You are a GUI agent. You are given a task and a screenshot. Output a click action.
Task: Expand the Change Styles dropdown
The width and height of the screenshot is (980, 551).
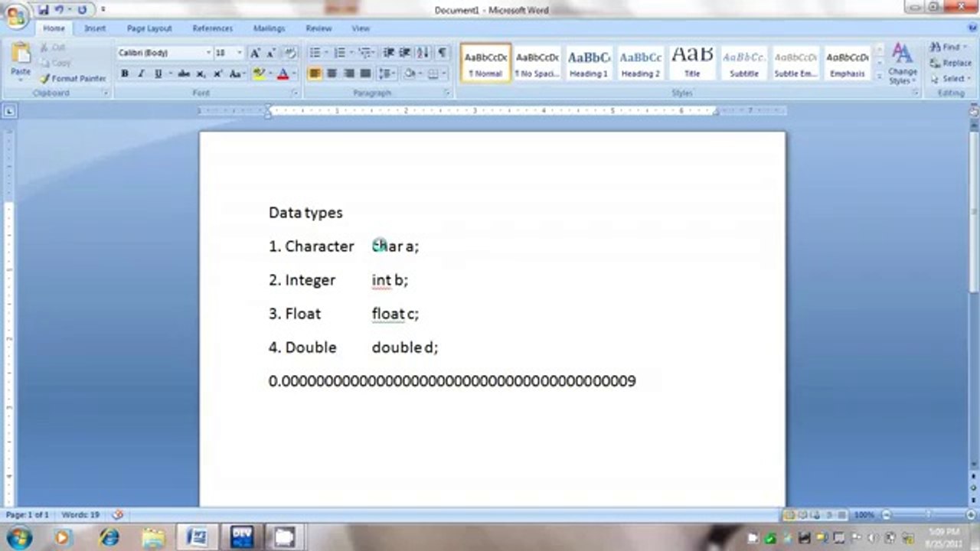pos(902,64)
